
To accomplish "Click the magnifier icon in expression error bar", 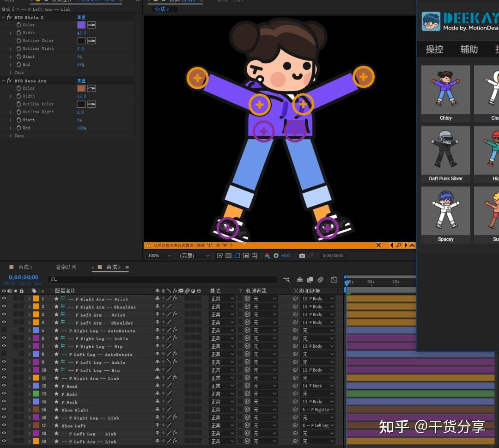I will pos(399,245).
